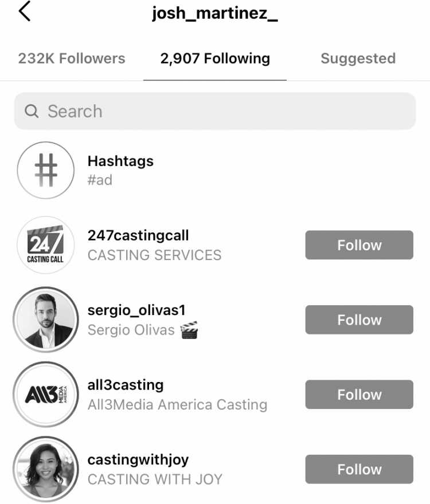Screen dimensions: 430x504
Task: View all3casting story avatar
Action: 46,395
